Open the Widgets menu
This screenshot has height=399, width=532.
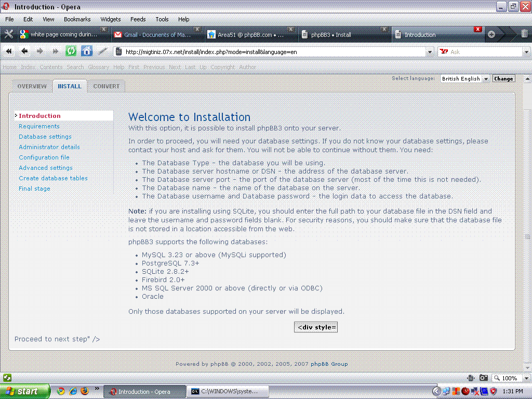pyautogui.click(x=111, y=19)
